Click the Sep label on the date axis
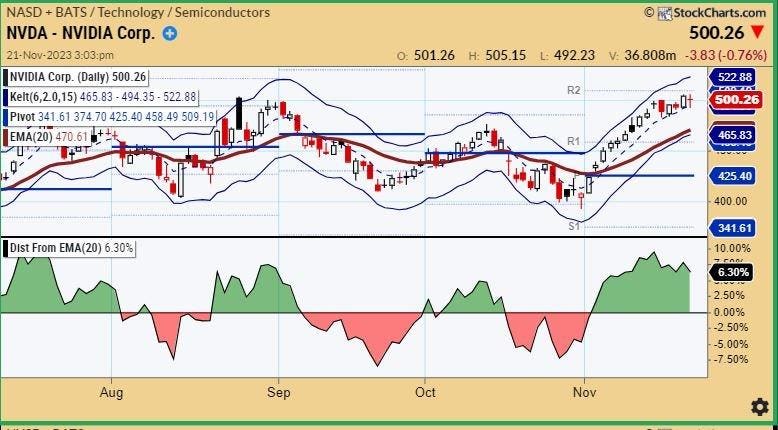This screenshot has height=430, width=778. click(x=279, y=393)
